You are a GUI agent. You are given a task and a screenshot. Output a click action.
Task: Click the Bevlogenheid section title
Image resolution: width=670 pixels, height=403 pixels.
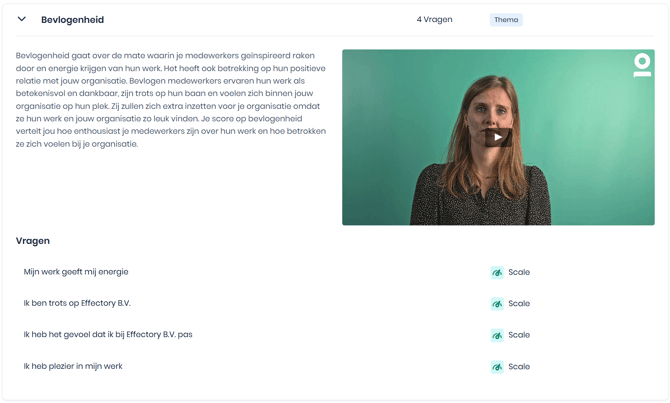pyautogui.click(x=73, y=20)
